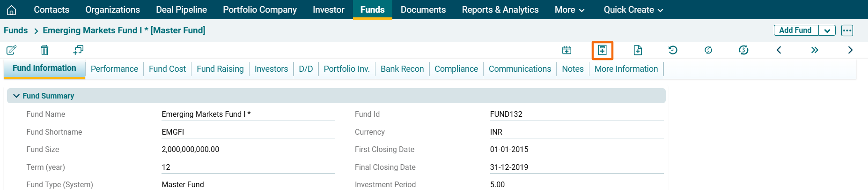Click the calendar-plus toolbar icon

click(x=566, y=50)
